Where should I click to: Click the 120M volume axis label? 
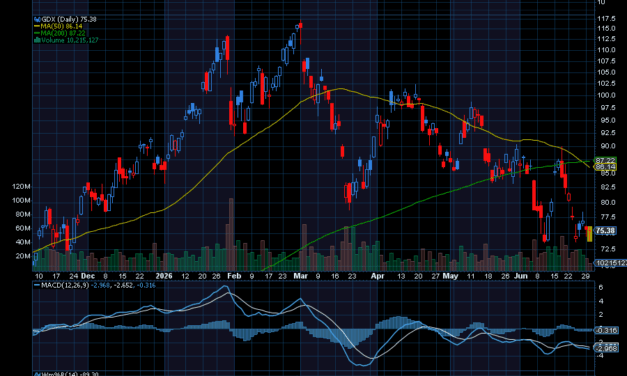(x=21, y=187)
